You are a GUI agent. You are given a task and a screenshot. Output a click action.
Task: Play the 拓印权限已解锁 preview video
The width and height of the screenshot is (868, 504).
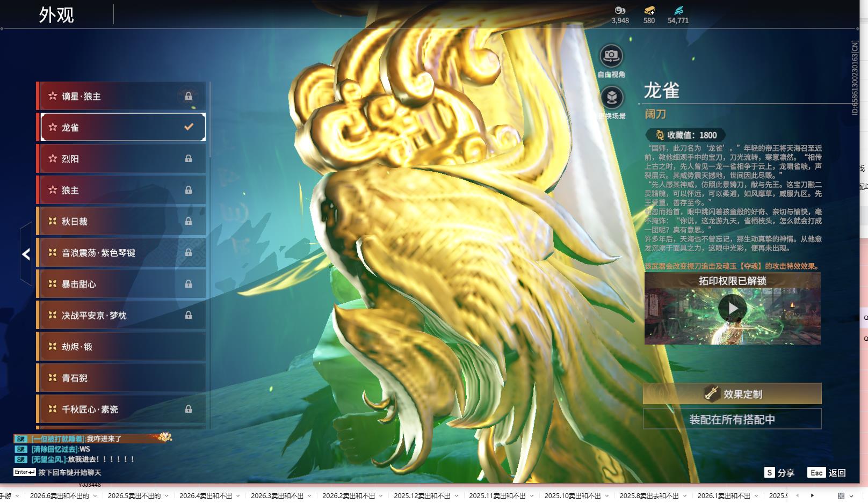coord(733,308)
